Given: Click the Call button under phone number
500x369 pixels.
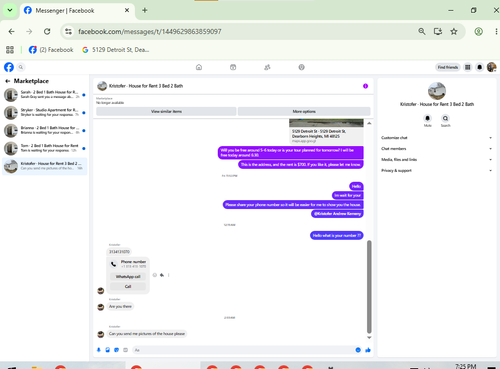Looking at the screenshot, I should click(128, 286).
